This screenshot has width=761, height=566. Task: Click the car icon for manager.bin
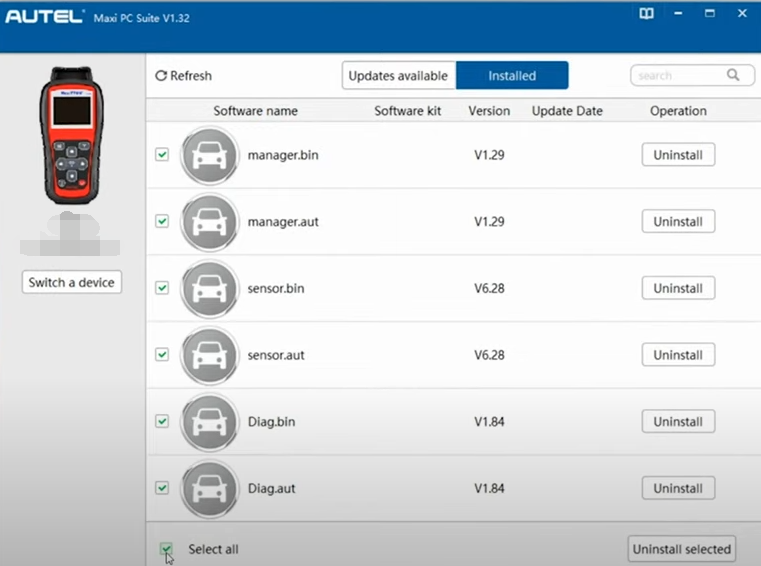point(209,155)
